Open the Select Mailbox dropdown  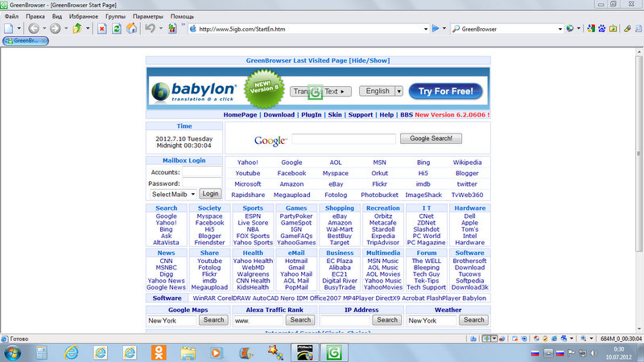[x=173, y=194]
